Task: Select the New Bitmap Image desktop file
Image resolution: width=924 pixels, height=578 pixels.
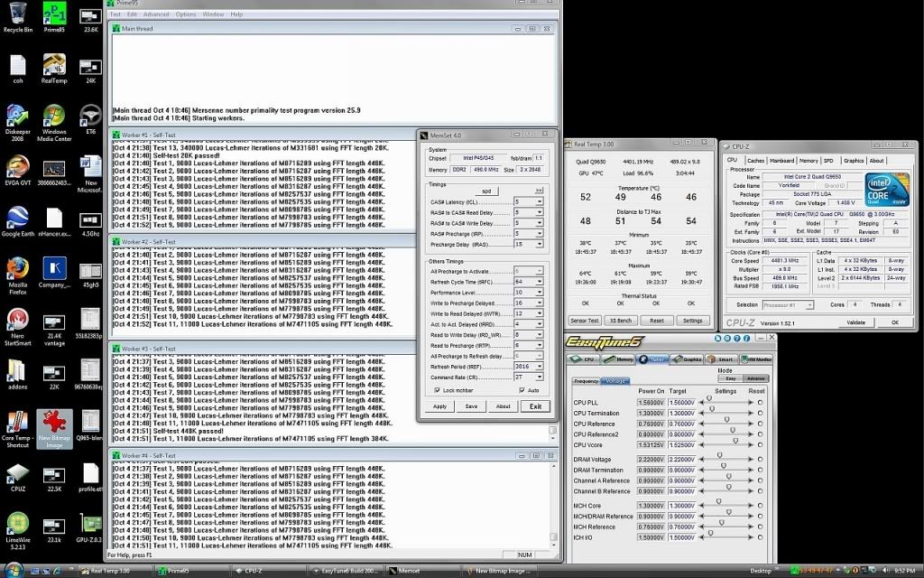Action: pos(54,429)
